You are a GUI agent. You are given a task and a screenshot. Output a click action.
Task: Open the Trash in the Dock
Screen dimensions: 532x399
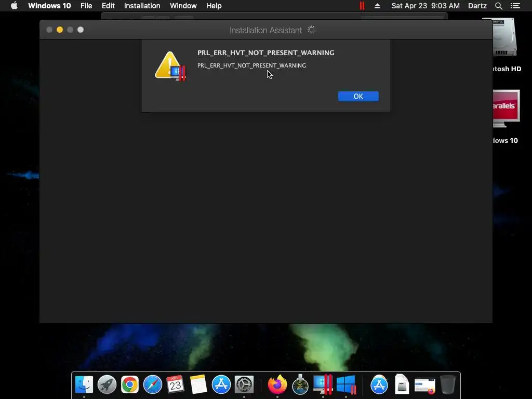tap(448, 385)
